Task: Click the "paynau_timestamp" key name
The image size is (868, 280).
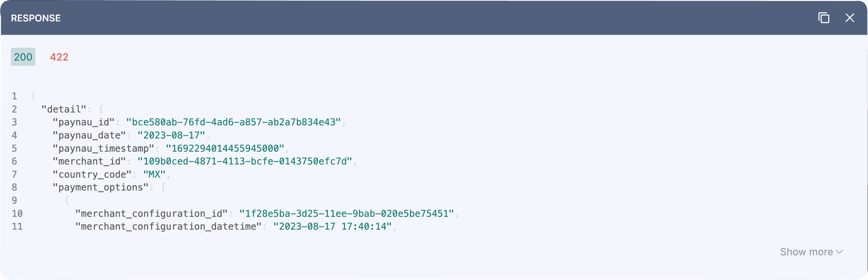Action: (x=103, y=148)
